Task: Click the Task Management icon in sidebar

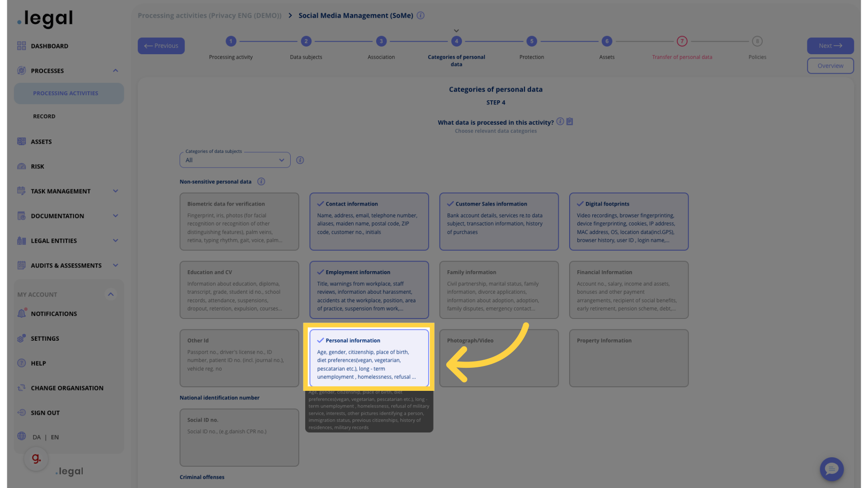Action: click(x=21, y=191)
